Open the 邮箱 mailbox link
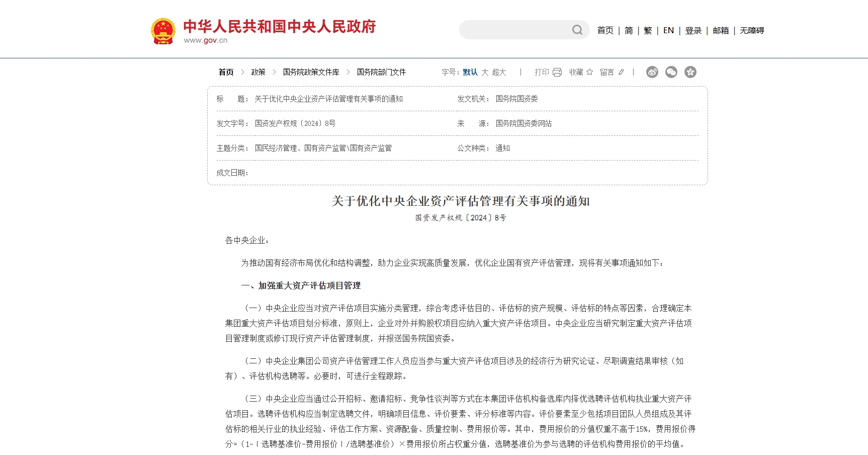Image resolution: width=868 pixels, height=455 pixels. pyautogui.click(x=721, y=31)
